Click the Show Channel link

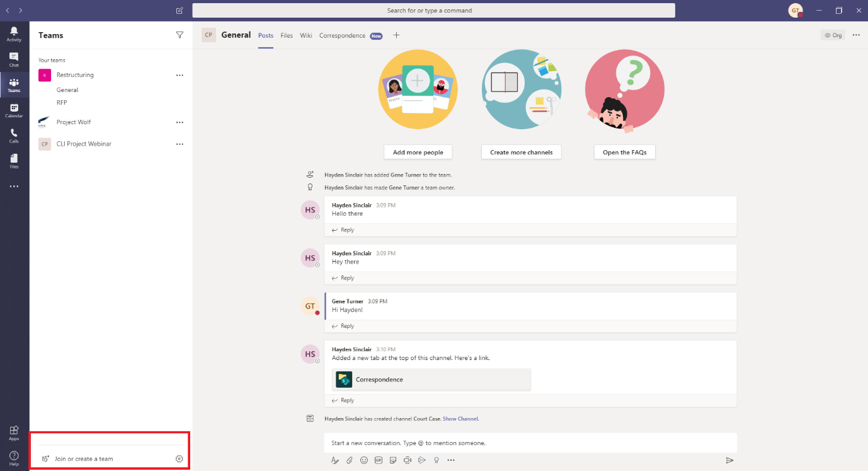pos(460,419)
